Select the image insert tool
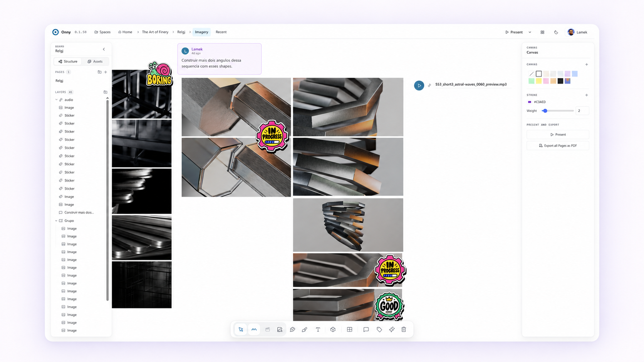This screenshot has width=644, height=362. click(x=280, y=329)
